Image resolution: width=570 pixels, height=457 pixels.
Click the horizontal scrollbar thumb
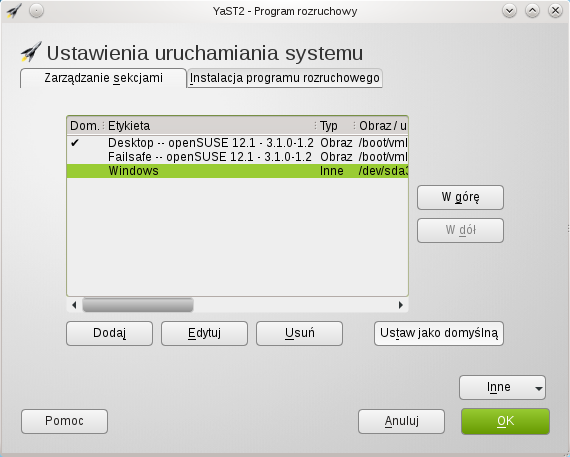pyautogui.click(x=138, y=305)
